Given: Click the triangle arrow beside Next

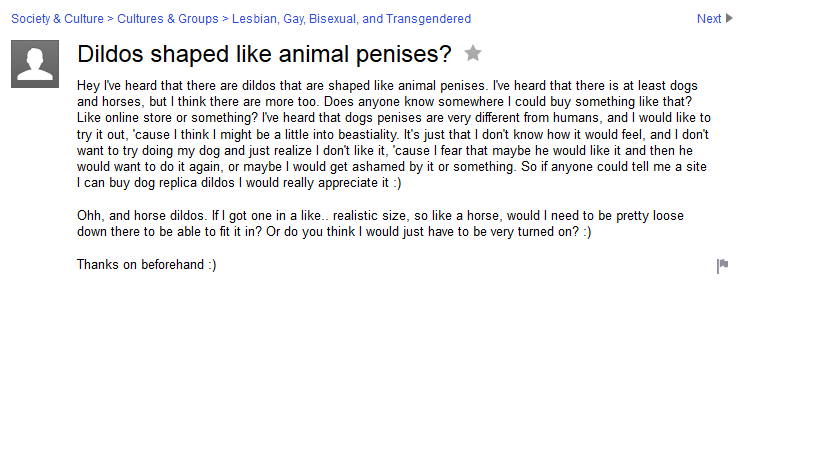Looking at the screenshot, I should [x=730, y=18].
